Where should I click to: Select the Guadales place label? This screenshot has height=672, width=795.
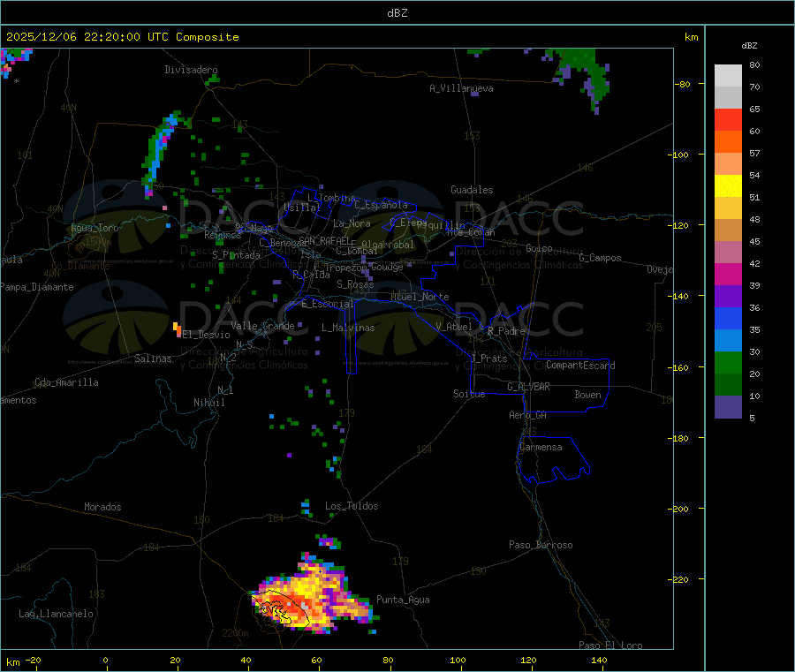472,190
